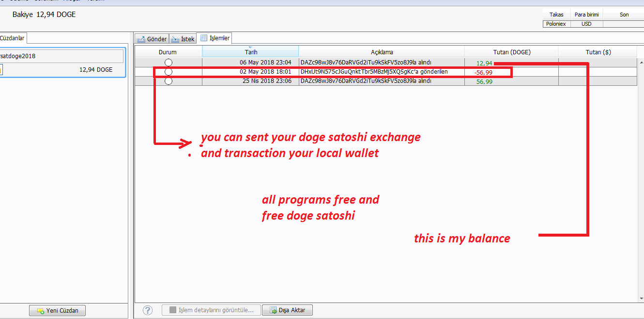
Task: Click the İşlemler tab list icon
Action: coord(204,38)
